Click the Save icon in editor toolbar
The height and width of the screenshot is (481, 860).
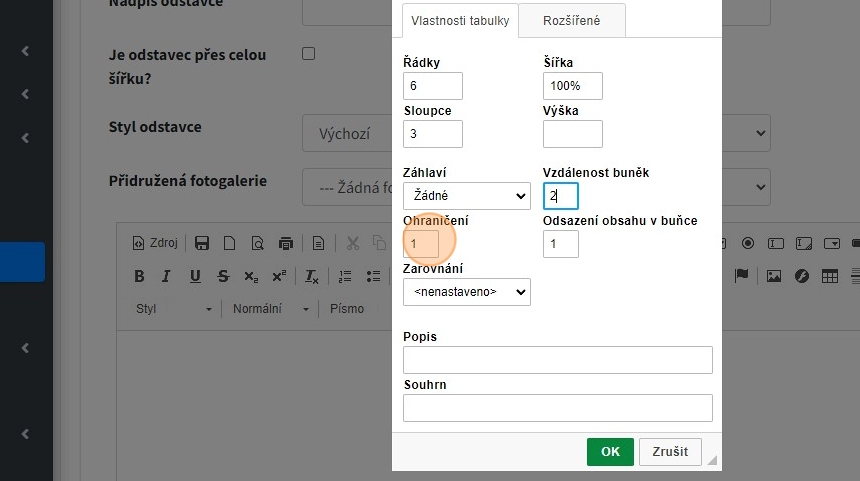(202, 243)
